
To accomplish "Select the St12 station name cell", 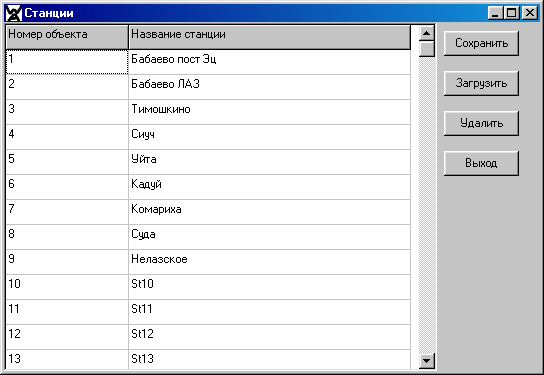I will [270, 337].
